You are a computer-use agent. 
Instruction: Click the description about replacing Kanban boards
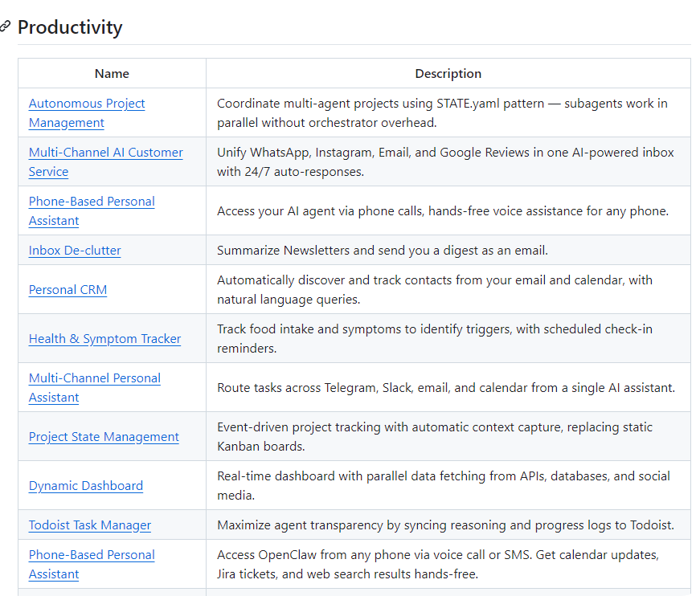pos(435,437)
